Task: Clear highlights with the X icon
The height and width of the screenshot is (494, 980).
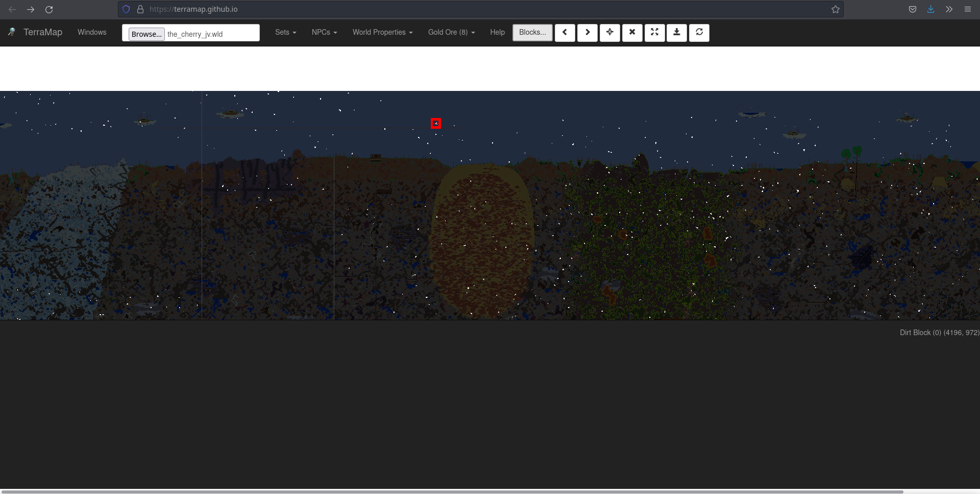Action: click(632, 32)
